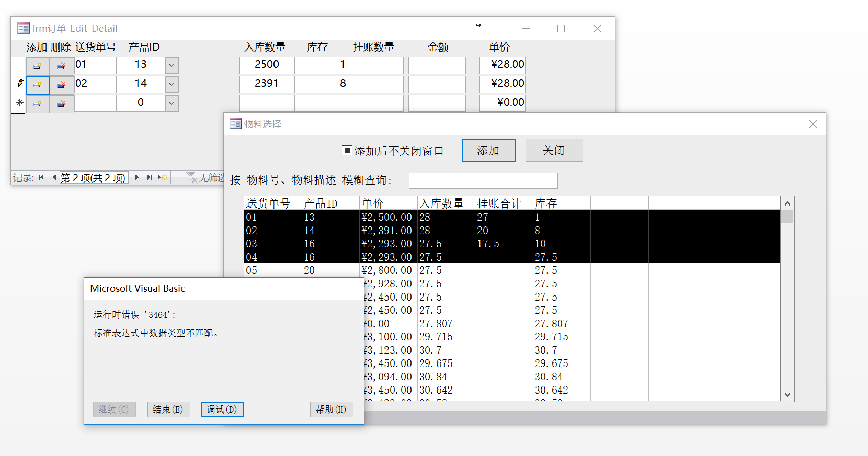The image size is (868, 456).
Task: Go to first record in navigator
Action: pos(41,177)
